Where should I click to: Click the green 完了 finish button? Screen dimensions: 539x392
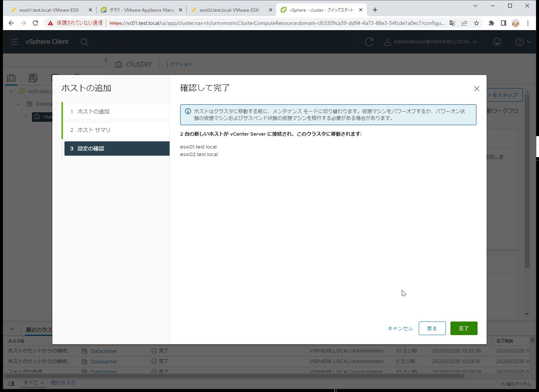[464, 328]
